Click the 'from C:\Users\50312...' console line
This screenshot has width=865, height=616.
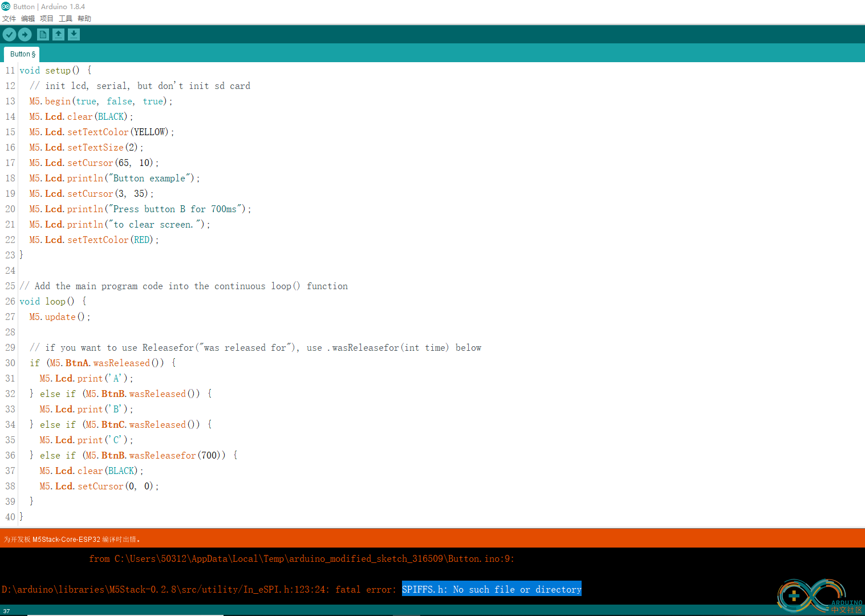click(x=302, y=558)
